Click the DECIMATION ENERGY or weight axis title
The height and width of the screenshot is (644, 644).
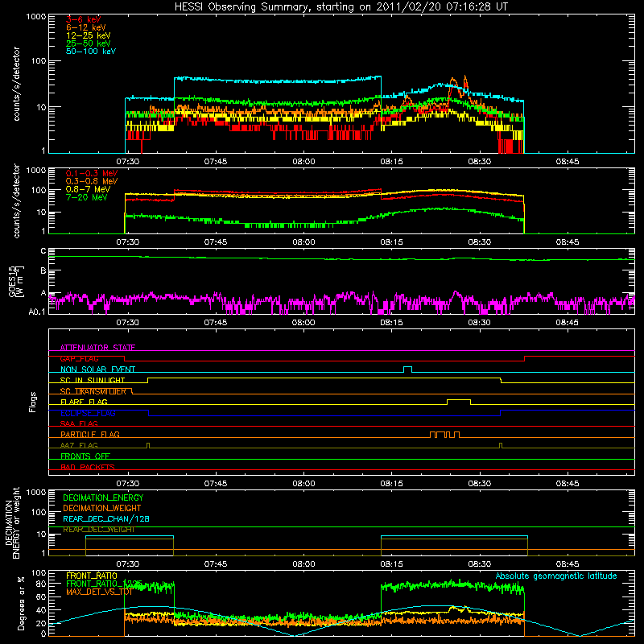click(x=12, y=522)
